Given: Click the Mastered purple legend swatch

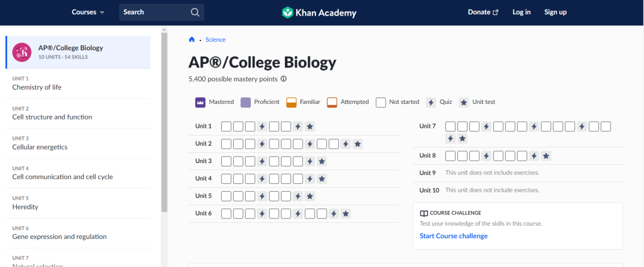Looking at the screenshot, I should coord(200,102).
